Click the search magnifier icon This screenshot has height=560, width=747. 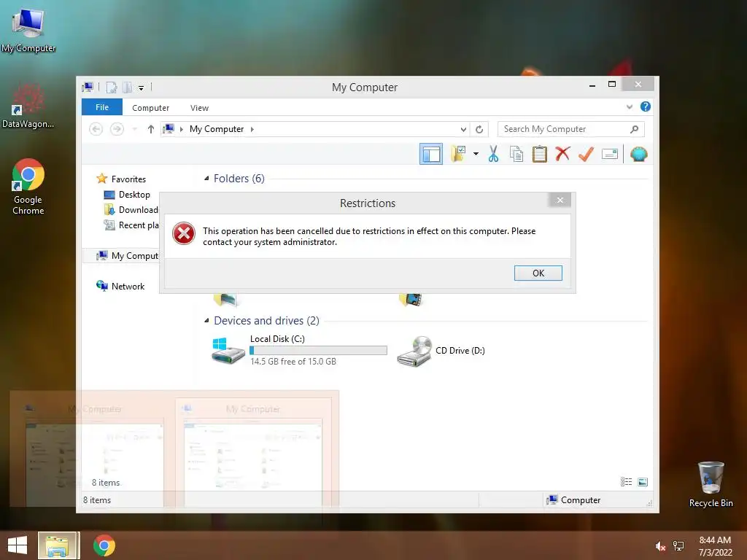634,129
